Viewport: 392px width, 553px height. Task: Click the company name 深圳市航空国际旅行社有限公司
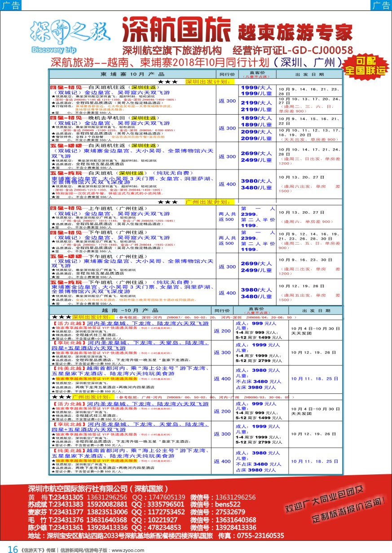(x=79, y=489)
